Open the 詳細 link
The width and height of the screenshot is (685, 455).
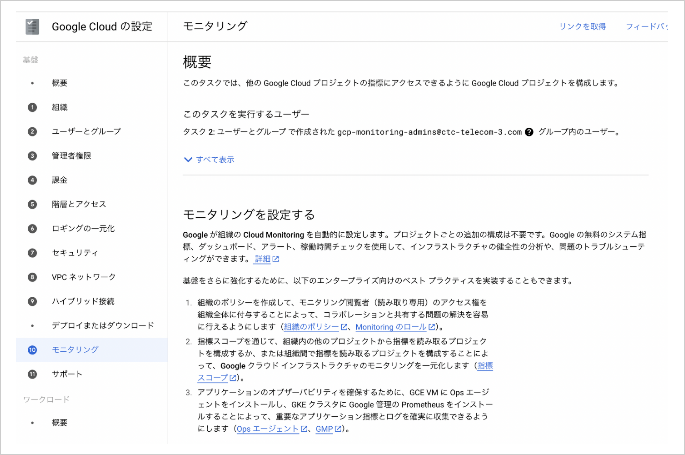(x=263, y=259)
